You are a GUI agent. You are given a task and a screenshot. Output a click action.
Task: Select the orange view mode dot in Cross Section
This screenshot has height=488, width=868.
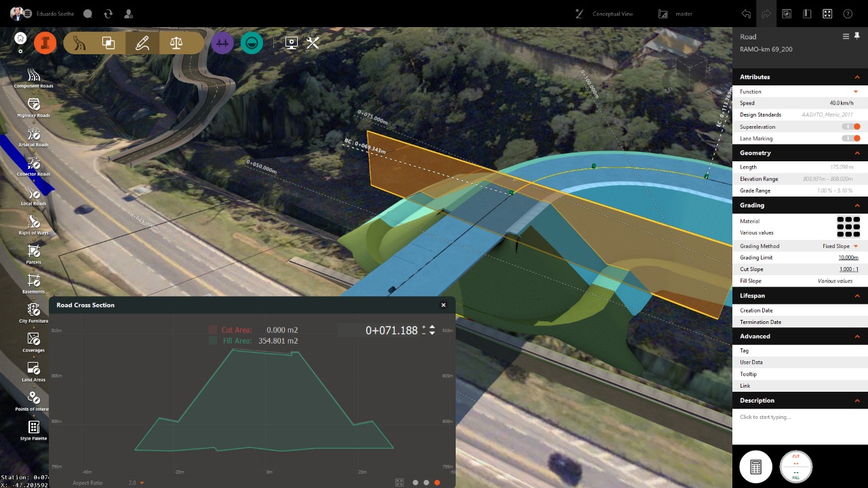tap(437, 483)
